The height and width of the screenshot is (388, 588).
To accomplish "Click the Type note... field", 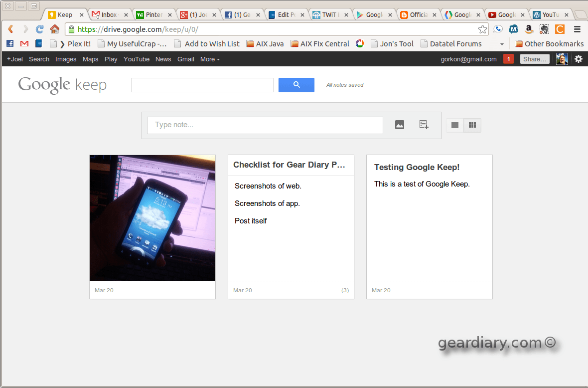I will (x=265, y=125).
